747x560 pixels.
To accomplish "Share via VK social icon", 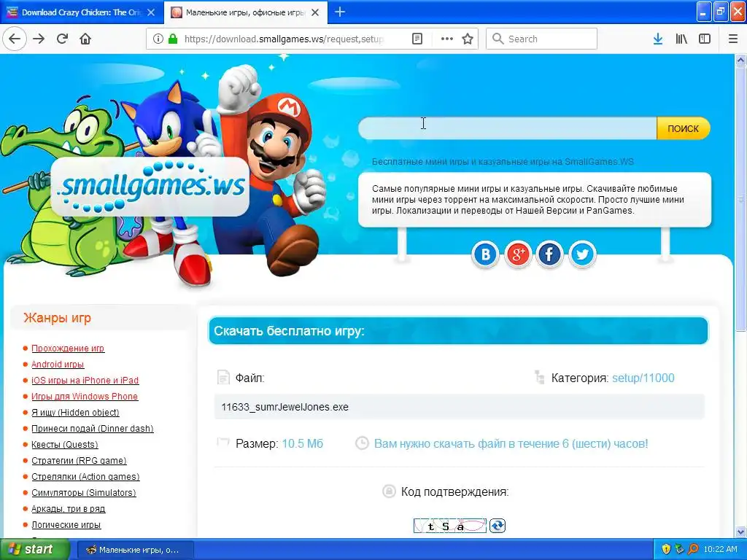I will coord(485,254).
